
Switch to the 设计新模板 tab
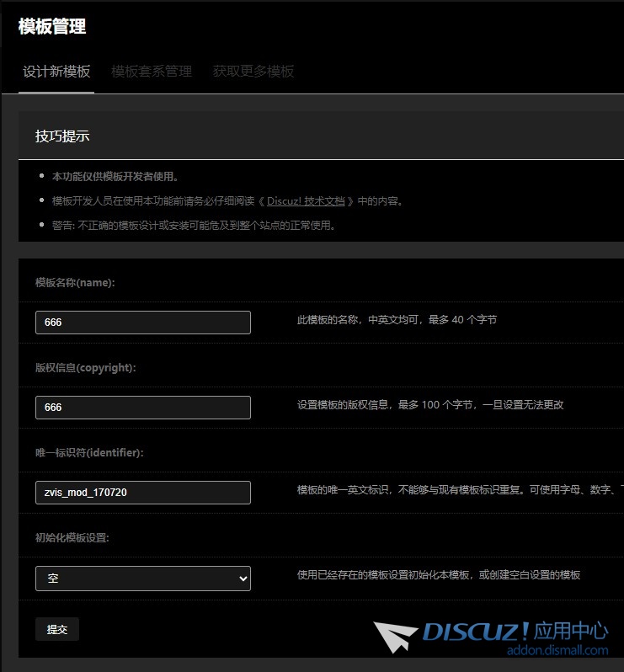pos(56,71)
